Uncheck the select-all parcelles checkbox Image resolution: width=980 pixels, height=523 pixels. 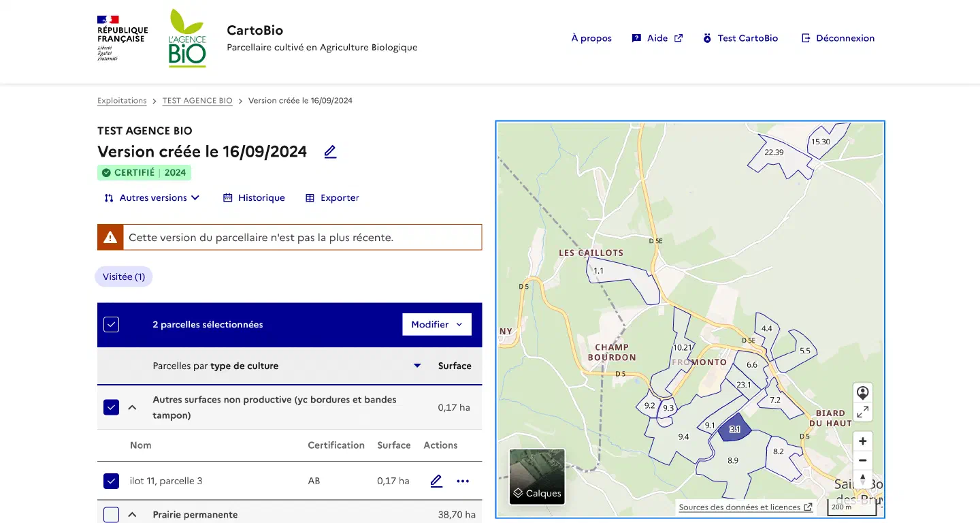[x=112, y=324]
